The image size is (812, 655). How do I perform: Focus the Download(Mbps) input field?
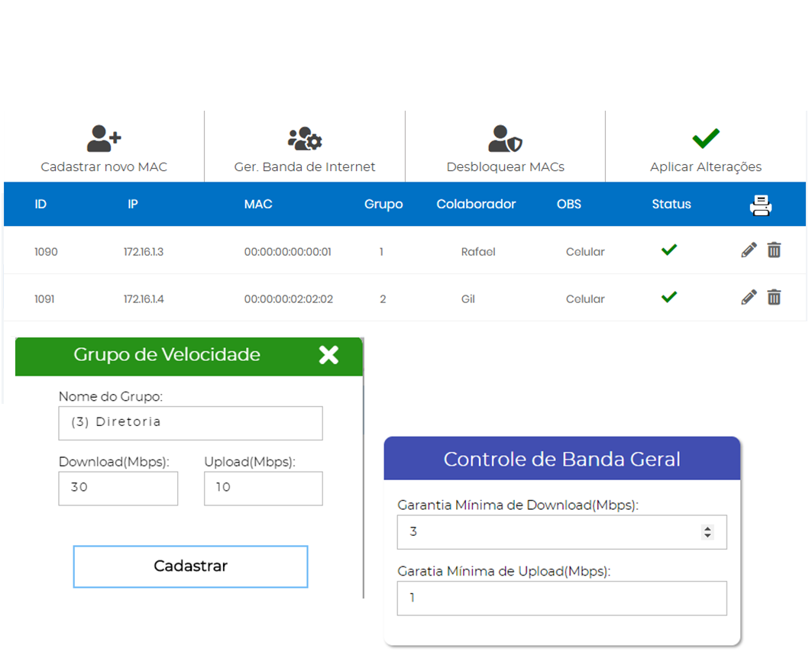[118, 488]
